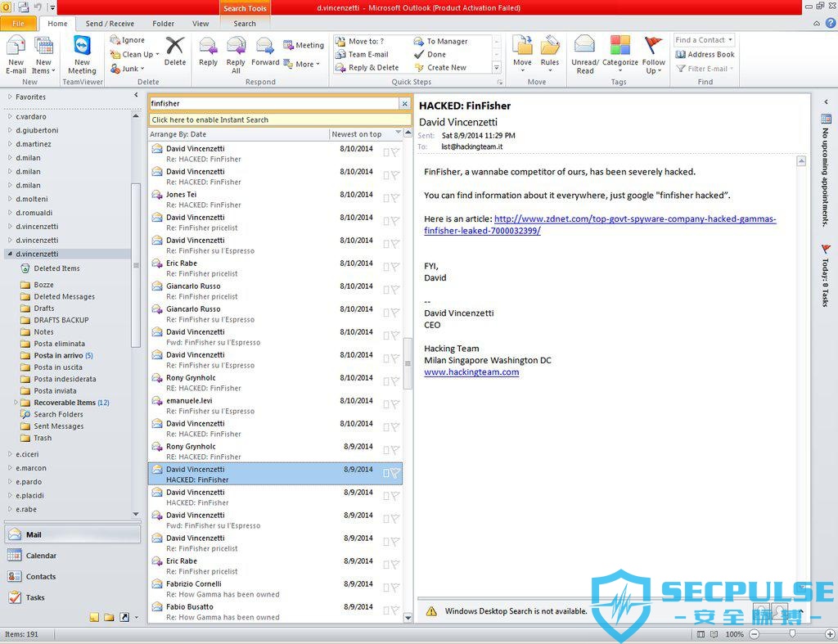
Task: Open Outlook Help
Action: [831, 23]
